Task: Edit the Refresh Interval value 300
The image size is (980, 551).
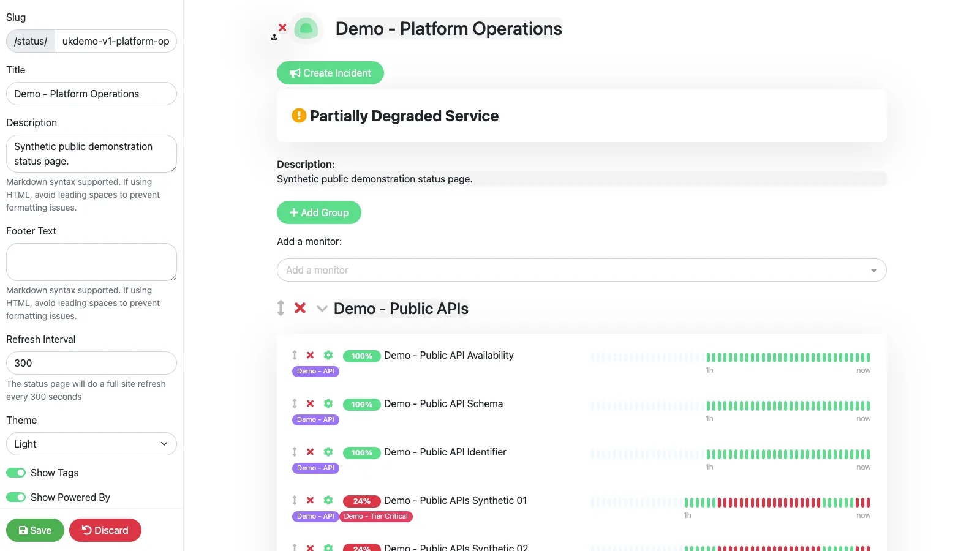Action: (x=91, y=363)
